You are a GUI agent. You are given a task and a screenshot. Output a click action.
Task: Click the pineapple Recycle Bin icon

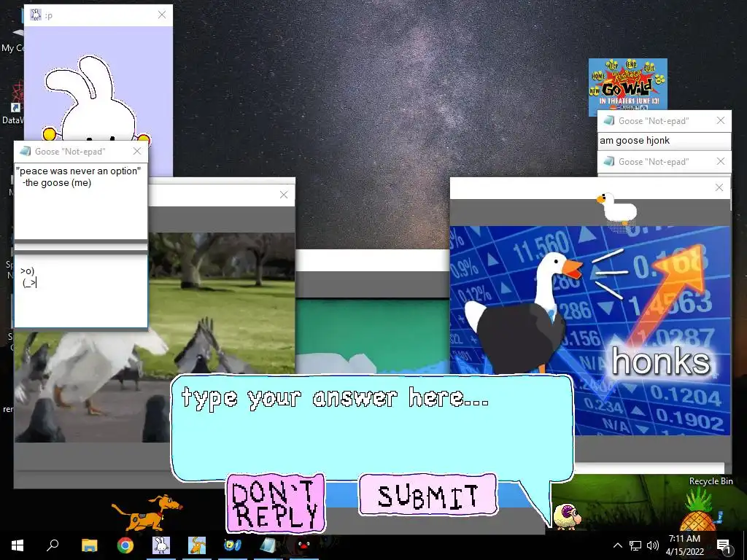coord(700,510)
